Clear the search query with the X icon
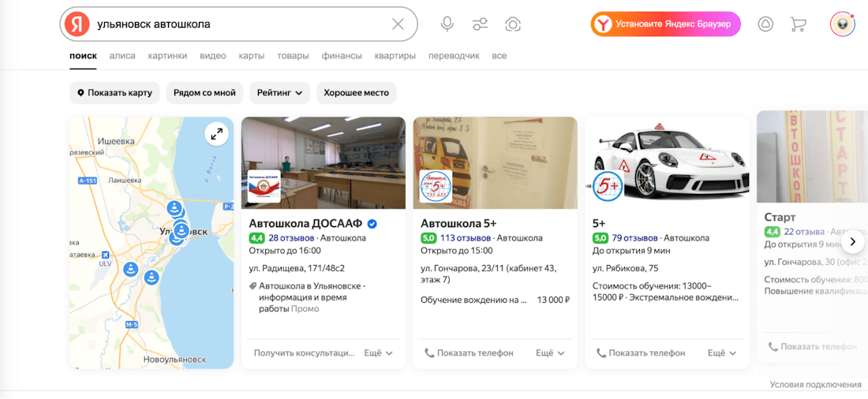The height and width of the screenshot is (399, 868). [398, 24]
